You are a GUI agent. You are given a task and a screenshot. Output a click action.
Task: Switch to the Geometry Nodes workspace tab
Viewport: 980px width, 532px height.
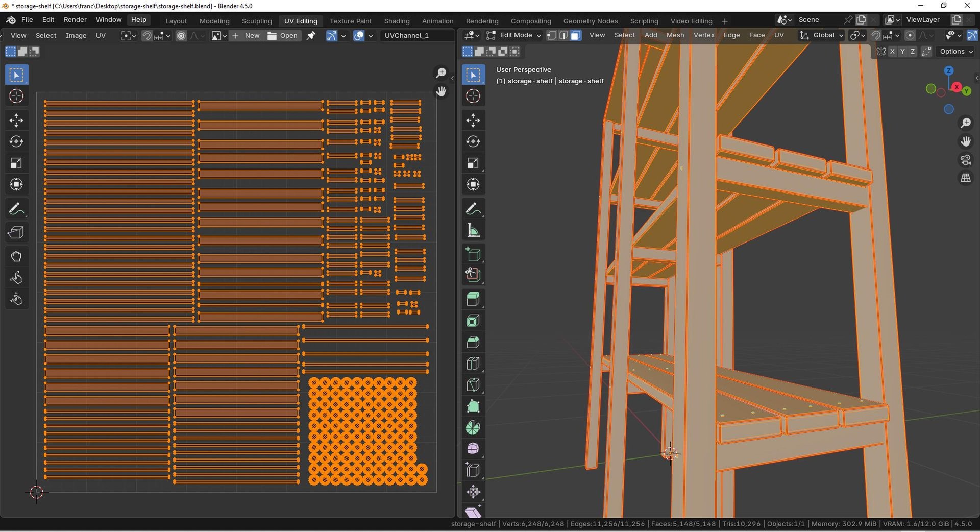591,21
